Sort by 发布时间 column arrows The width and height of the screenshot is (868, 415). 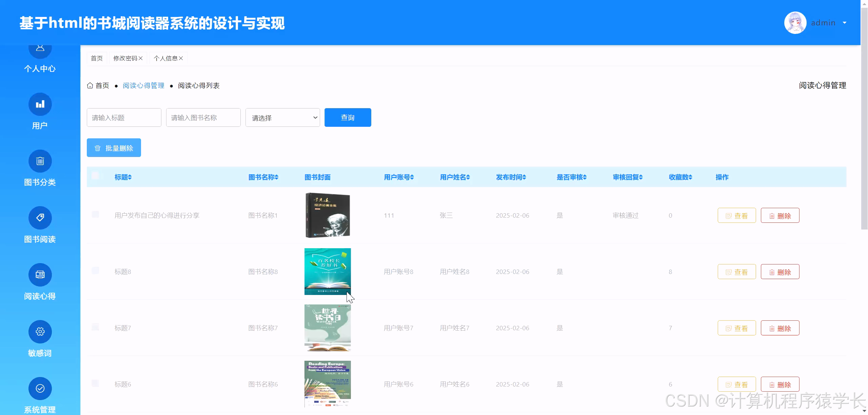pyautogui.click(x=525, y=177)
